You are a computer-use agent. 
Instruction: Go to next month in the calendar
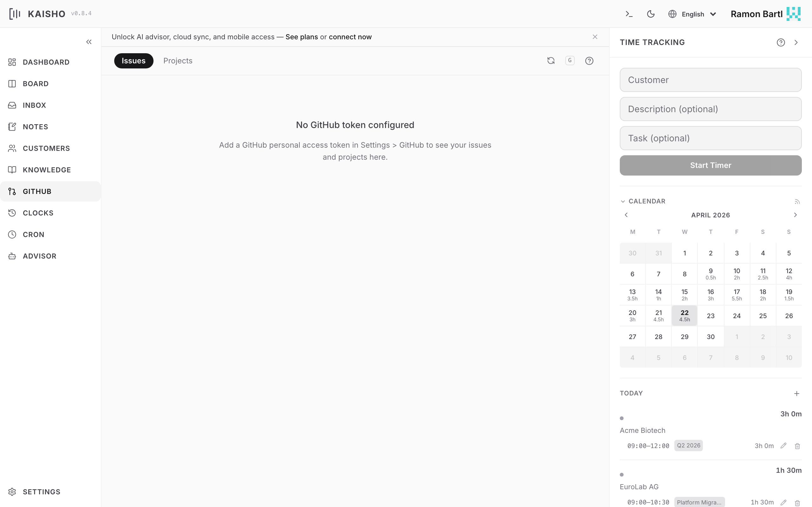point(795,215)
